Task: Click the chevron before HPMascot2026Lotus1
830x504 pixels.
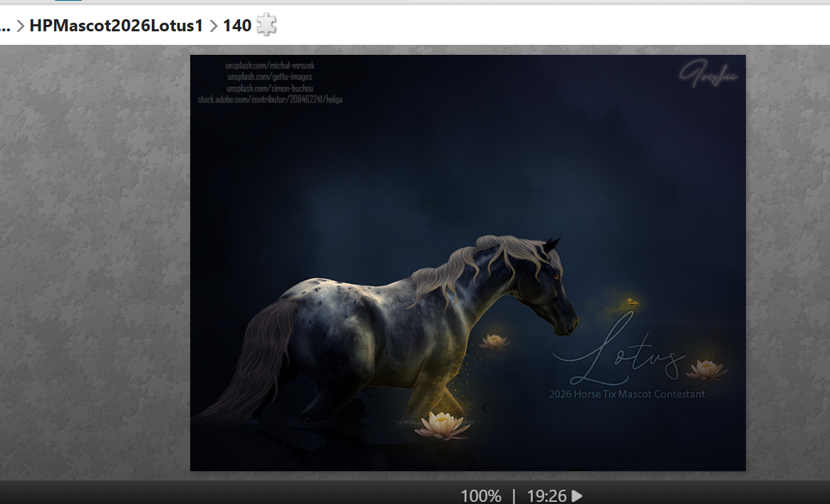Action: point(21,26)
